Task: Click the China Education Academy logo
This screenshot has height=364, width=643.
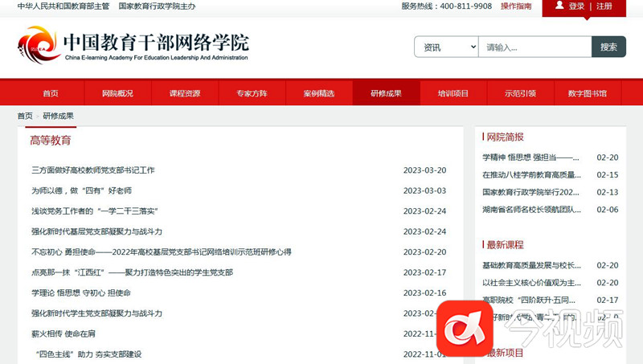Action: click(x=39, y=46)
